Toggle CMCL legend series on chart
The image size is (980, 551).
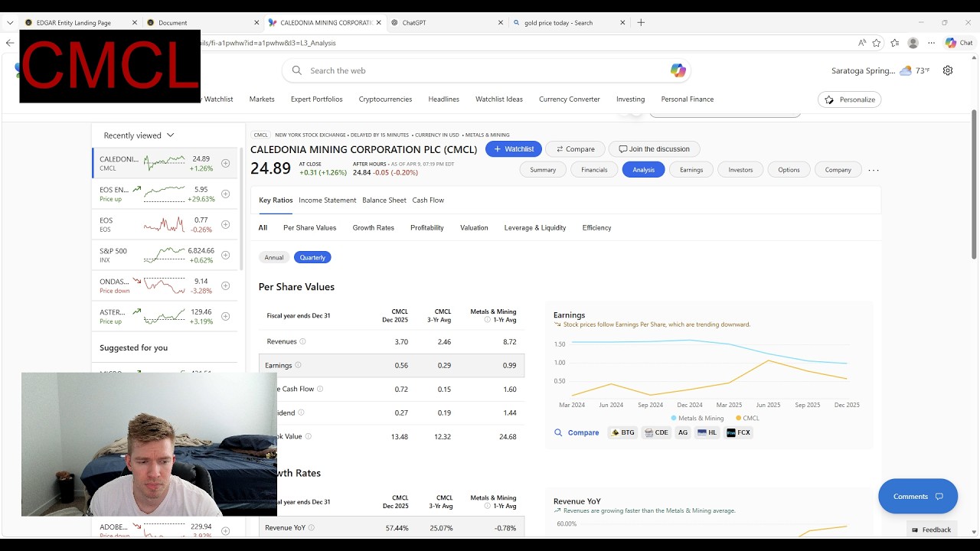tap(747, 418)
